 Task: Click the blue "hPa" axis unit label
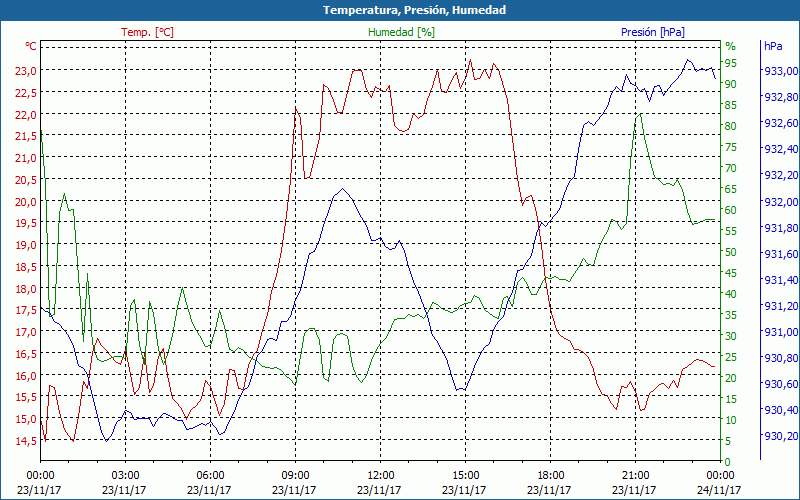point(773,46)
